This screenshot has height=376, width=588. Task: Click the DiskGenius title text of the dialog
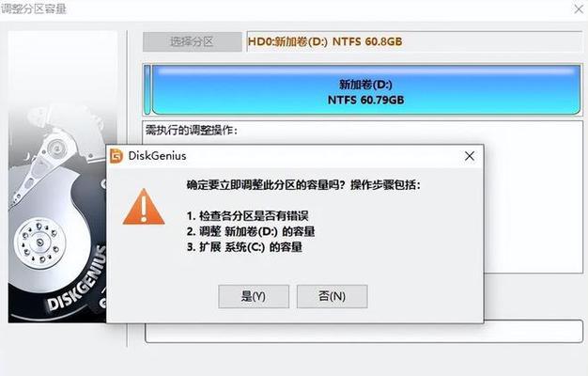point(157,156)
